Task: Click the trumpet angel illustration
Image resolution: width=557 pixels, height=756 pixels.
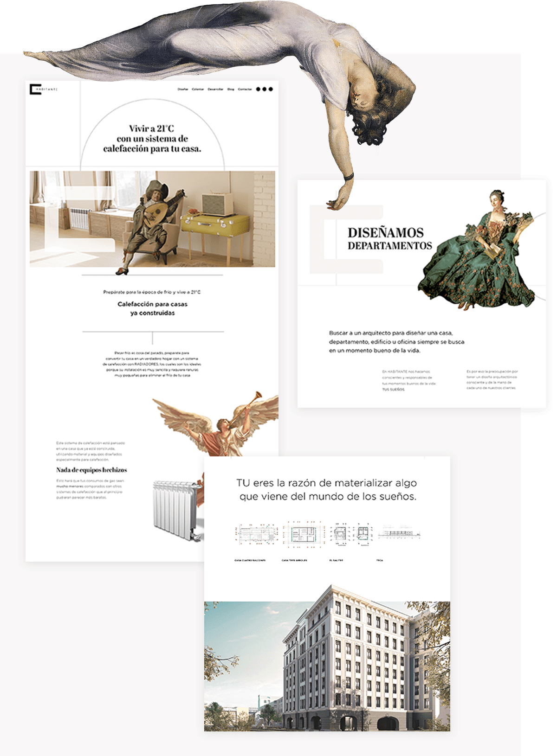Action: [216, 423]
